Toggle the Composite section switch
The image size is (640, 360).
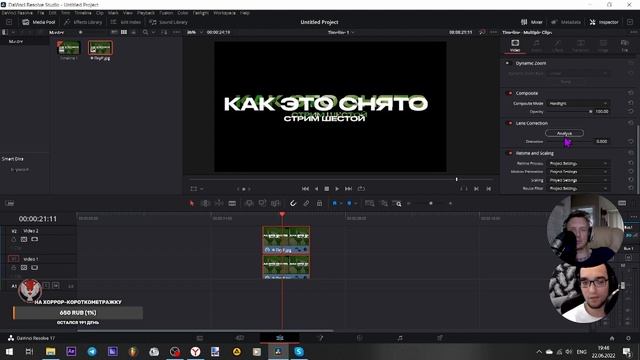509,93
